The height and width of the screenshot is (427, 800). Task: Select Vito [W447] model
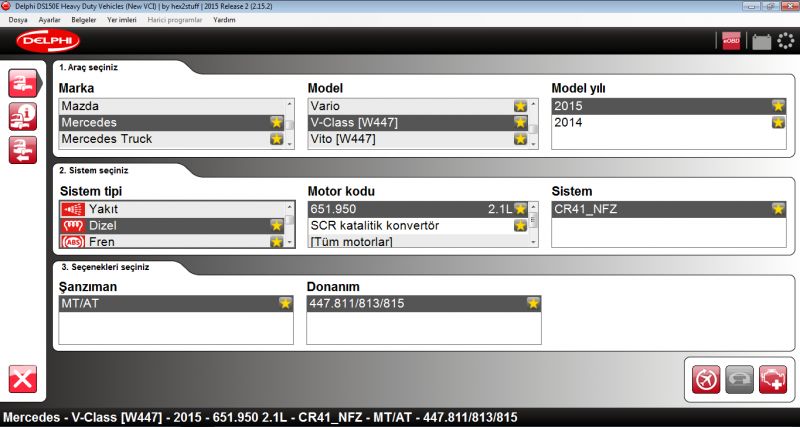[x=418, y=139]
